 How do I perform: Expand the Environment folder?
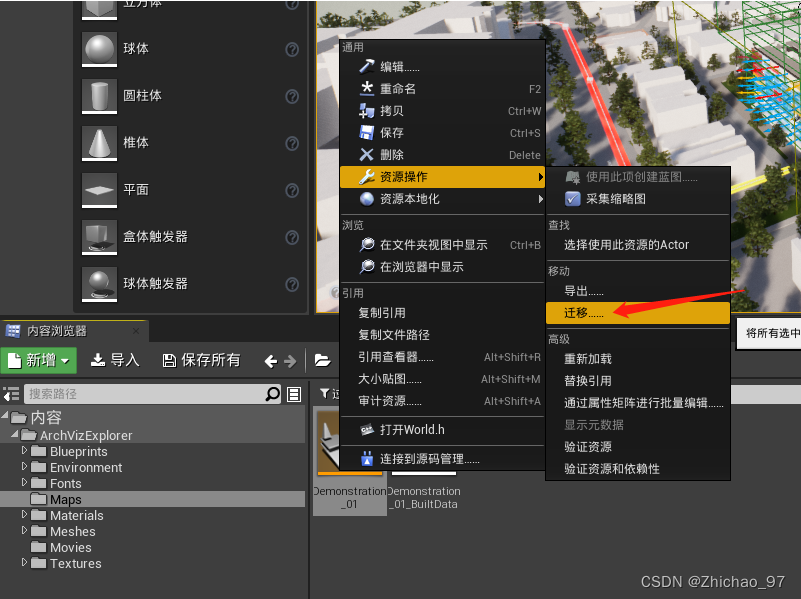point(23,467)
